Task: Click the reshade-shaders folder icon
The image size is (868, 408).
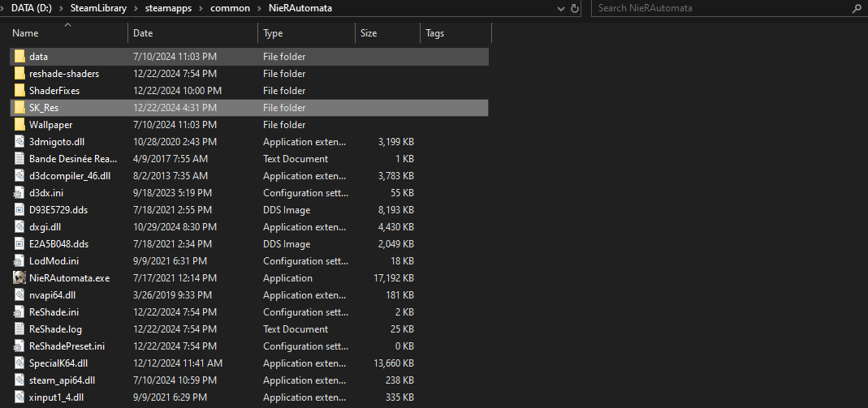Action: (20, 74)
